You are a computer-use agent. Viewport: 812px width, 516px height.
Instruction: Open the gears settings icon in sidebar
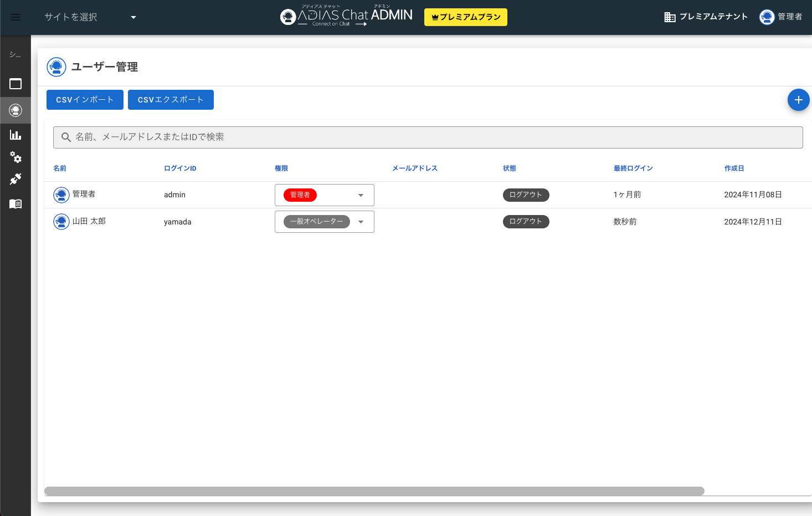click(16, 157)
